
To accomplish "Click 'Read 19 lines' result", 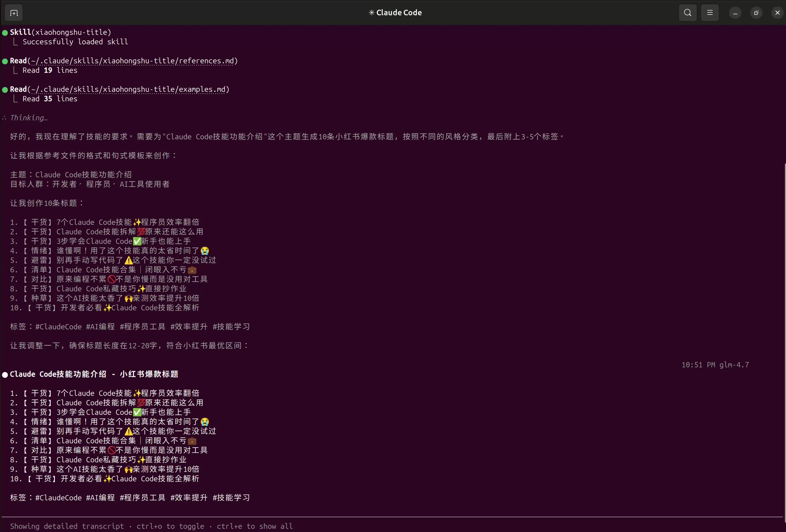I will tap(50, 70).
